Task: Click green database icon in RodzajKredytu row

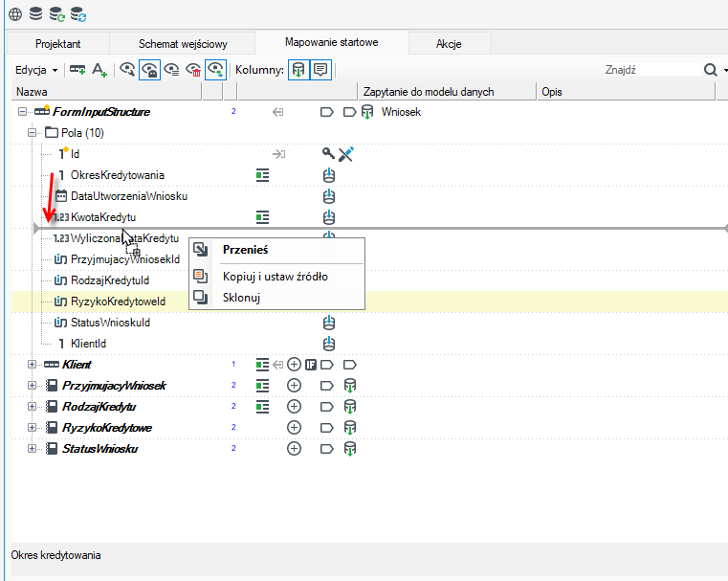Action: coord(350,407)
